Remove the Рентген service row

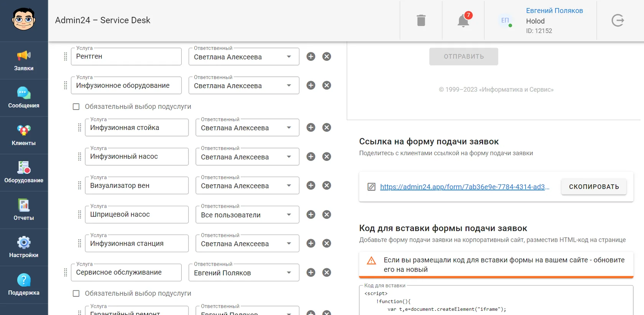(x=327, y=56)
